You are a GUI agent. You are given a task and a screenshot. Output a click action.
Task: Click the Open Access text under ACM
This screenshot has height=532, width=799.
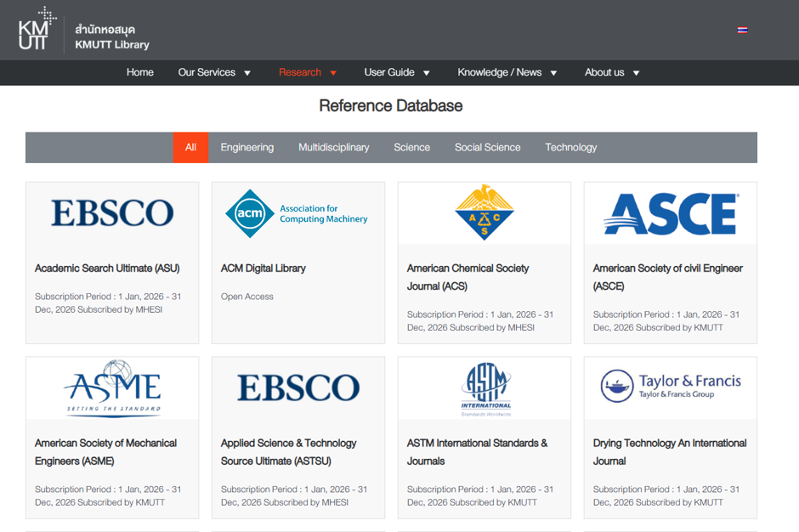(x=247, y=297)
